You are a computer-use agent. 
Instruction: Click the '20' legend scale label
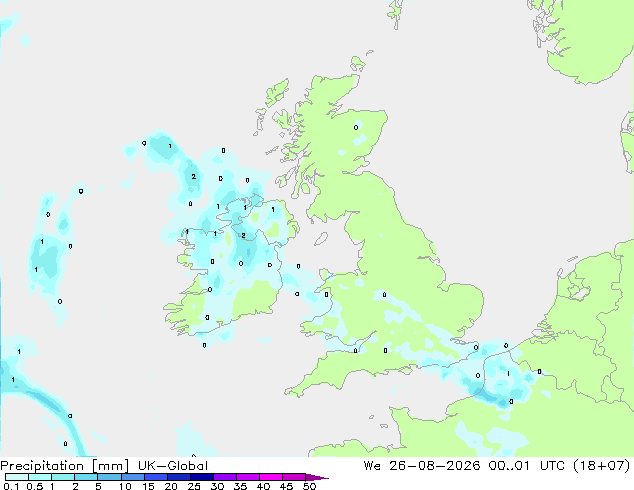(171, 486)
